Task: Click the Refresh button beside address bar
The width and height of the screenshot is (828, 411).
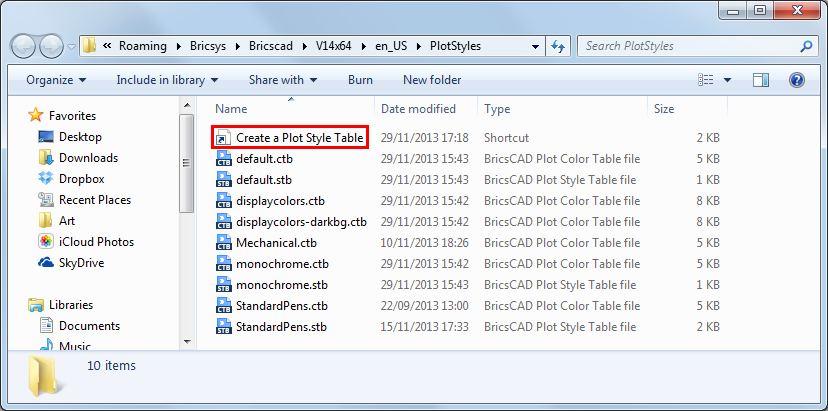Action: (x=558, y=46)
